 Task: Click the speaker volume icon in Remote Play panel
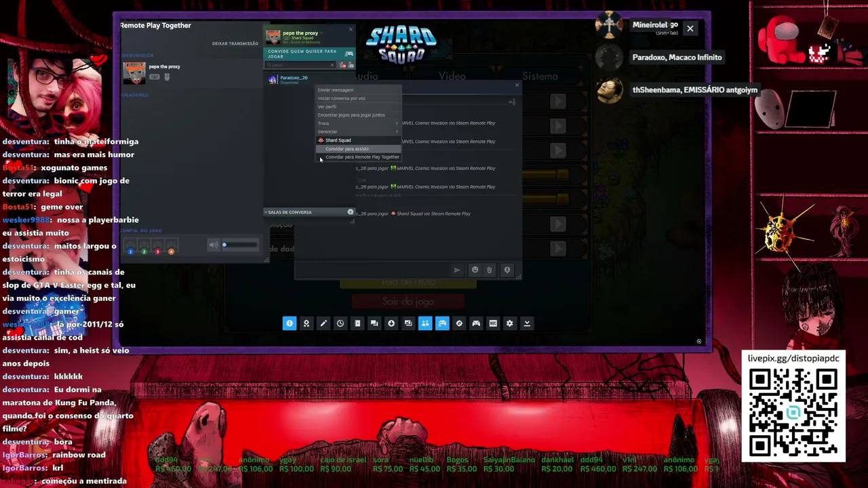(x=214, y=245)
